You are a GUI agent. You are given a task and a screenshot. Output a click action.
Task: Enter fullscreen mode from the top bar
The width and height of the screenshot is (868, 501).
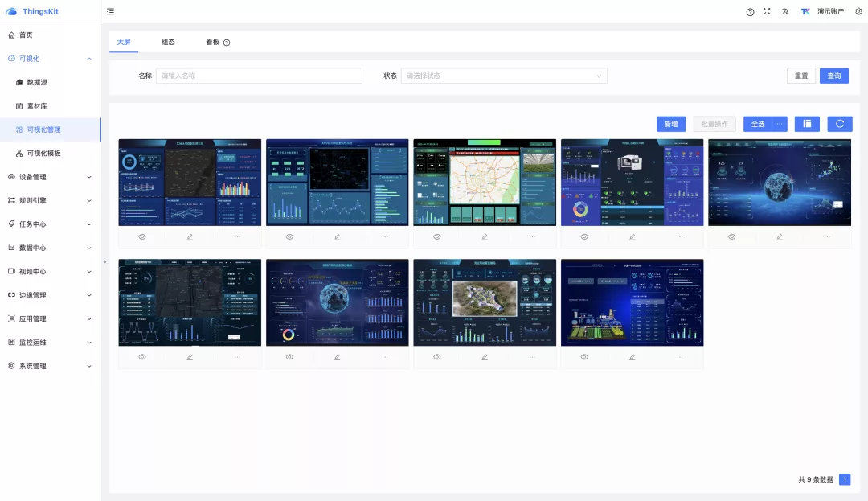pyautogui.click(x=767, y=11)
